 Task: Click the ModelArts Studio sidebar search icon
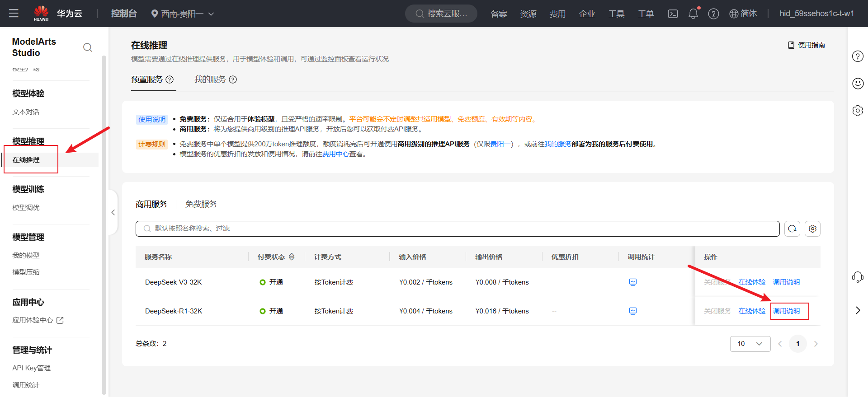(x=88, y=47)
